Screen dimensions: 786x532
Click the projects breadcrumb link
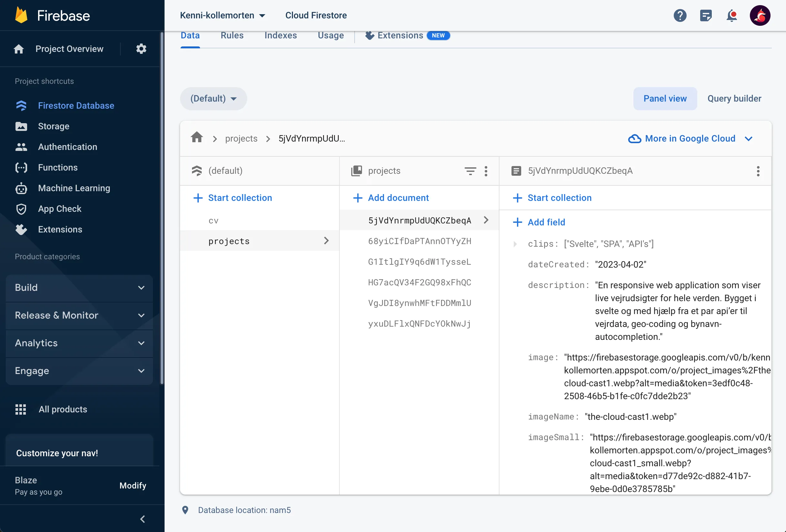pyautogui.click(x=241, y=139)
